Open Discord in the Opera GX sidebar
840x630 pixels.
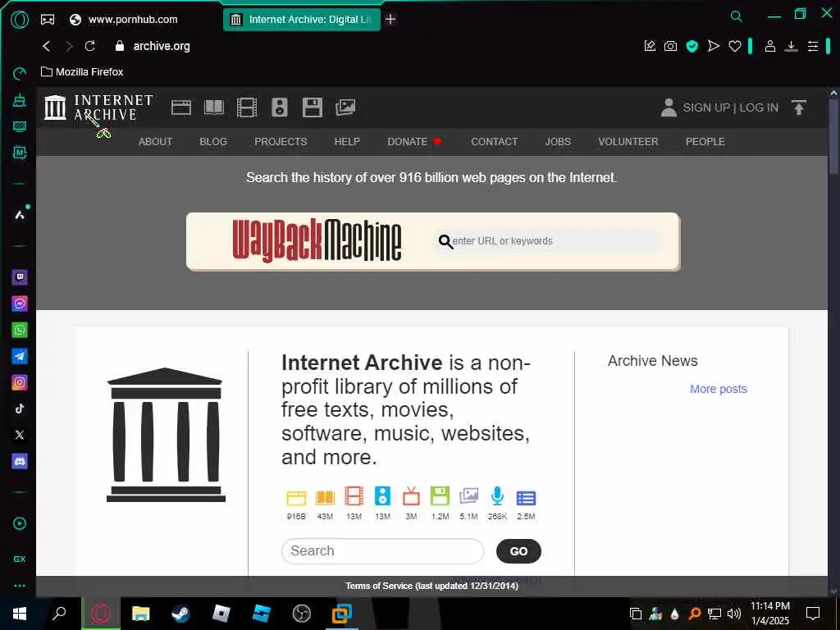pyautogui.click(x=20, y=461)
